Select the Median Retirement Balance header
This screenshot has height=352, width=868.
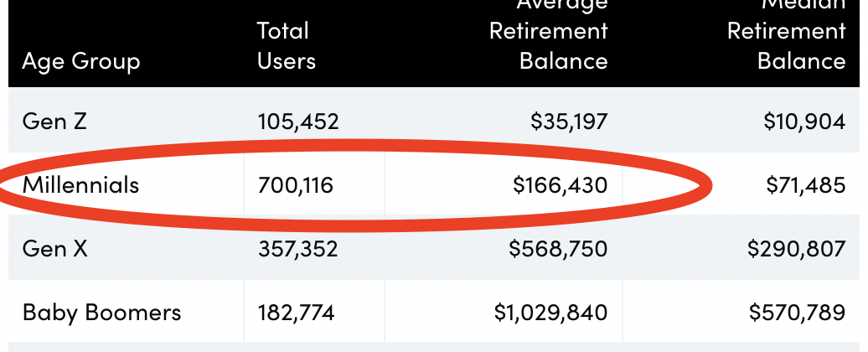pyautogui.click(x=786, y=39)
